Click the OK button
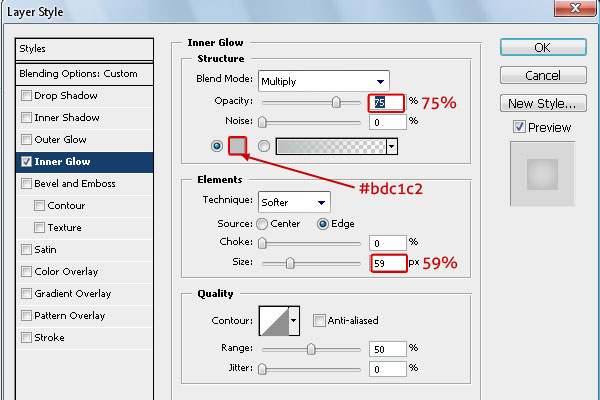Screen dimensions: 600x400 coord(543,47)
